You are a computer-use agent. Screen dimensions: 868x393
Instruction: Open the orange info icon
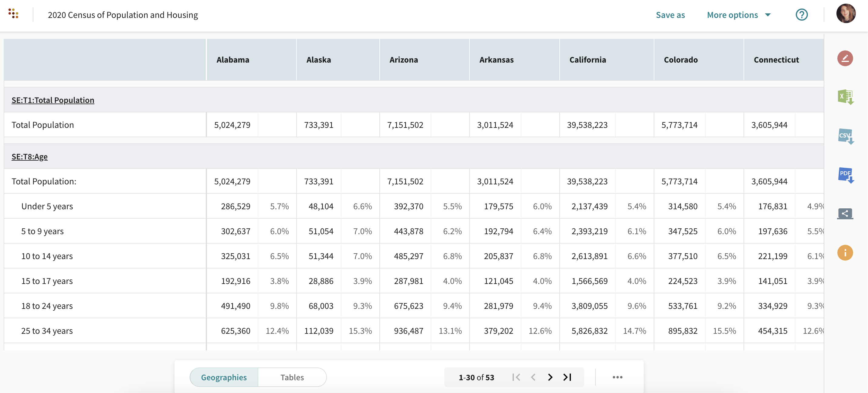pyautogui.click(x=845, y=252)
